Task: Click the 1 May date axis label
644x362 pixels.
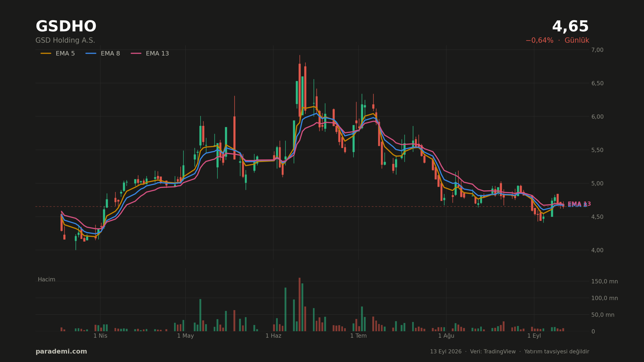Action: point(186,336)
